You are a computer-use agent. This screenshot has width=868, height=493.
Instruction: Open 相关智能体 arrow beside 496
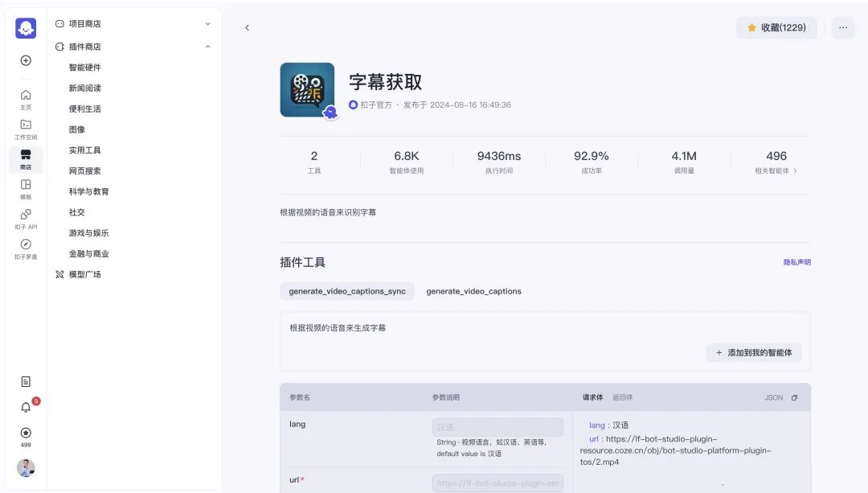pos(795,171)
